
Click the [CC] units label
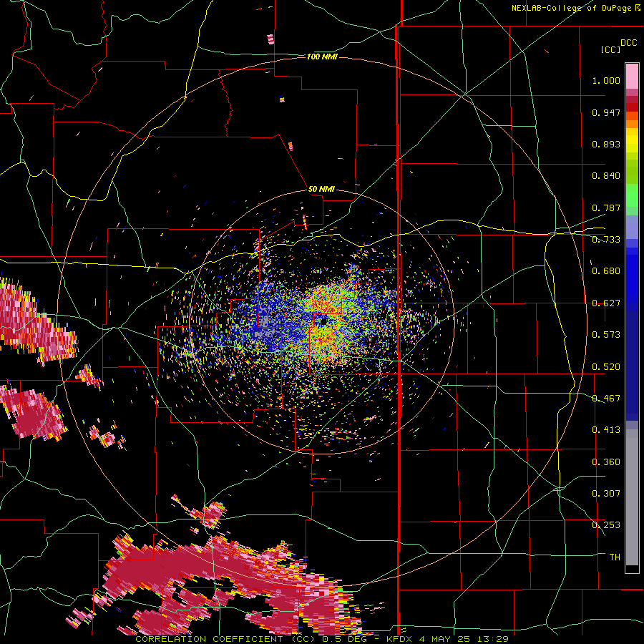click(610, 49)
